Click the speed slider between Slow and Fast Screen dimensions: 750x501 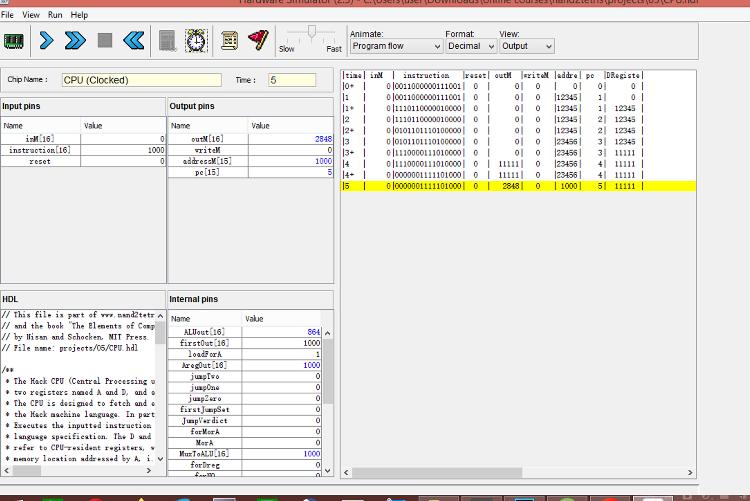(x=311, y=34)
